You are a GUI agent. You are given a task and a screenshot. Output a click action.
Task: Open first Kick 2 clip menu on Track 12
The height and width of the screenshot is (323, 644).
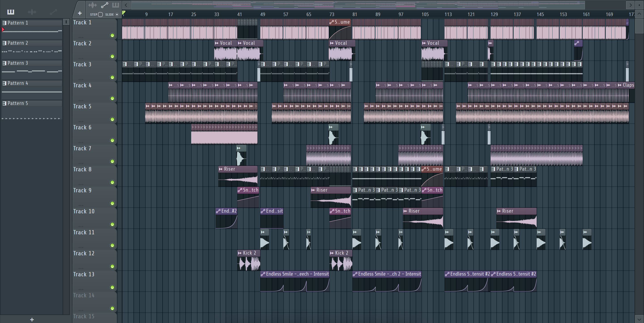click(x=240, y=253)
